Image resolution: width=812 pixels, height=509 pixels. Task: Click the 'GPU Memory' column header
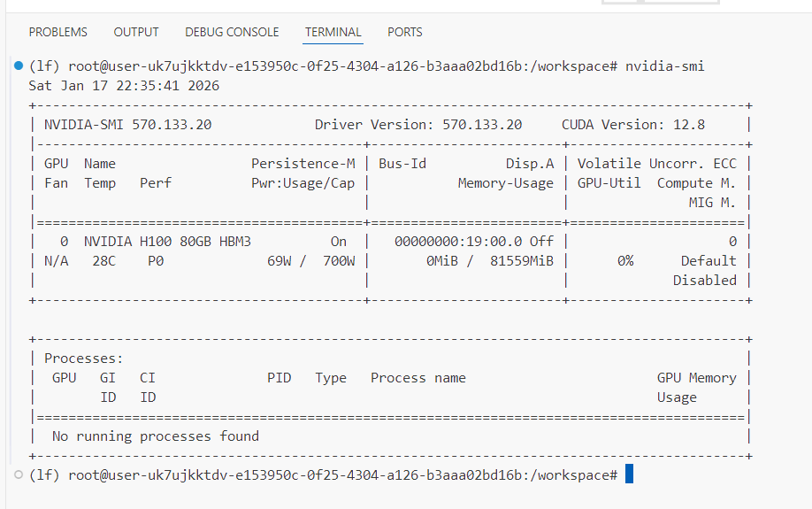pos(696,378)
